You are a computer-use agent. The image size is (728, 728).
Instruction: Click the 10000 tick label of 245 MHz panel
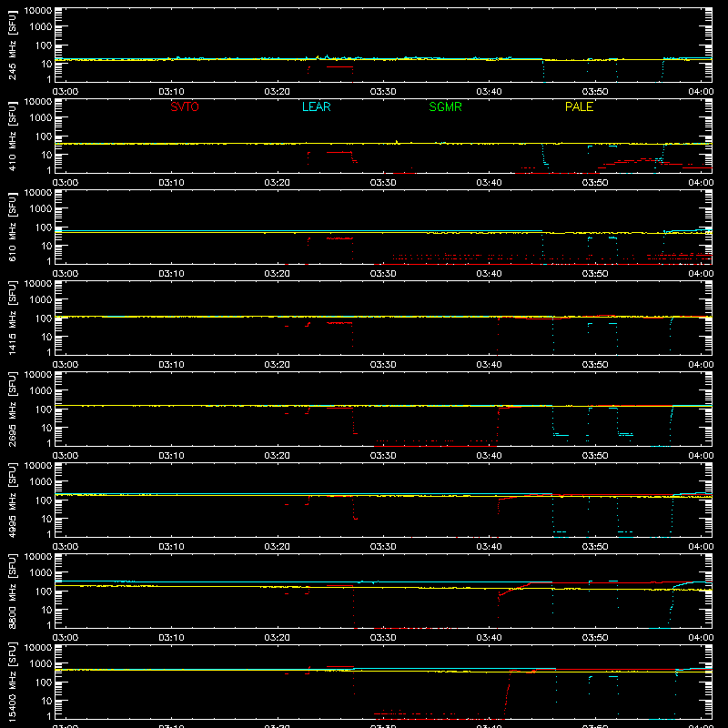click(38, 11)
